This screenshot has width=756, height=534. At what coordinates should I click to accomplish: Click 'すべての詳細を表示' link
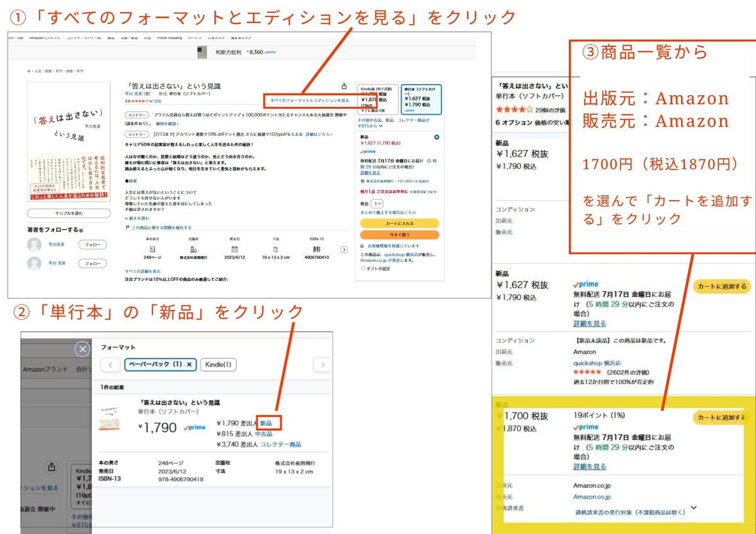pos(142,271)
